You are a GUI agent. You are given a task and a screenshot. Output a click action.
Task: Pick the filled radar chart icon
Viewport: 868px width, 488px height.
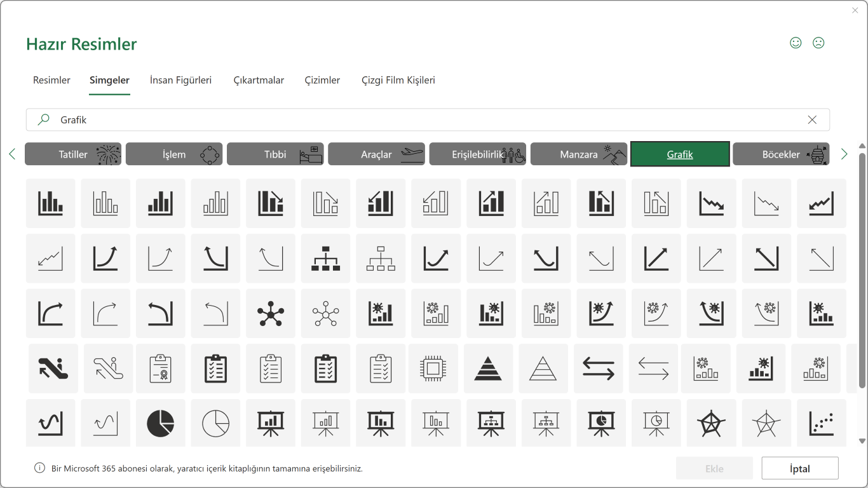click(710, 423)
